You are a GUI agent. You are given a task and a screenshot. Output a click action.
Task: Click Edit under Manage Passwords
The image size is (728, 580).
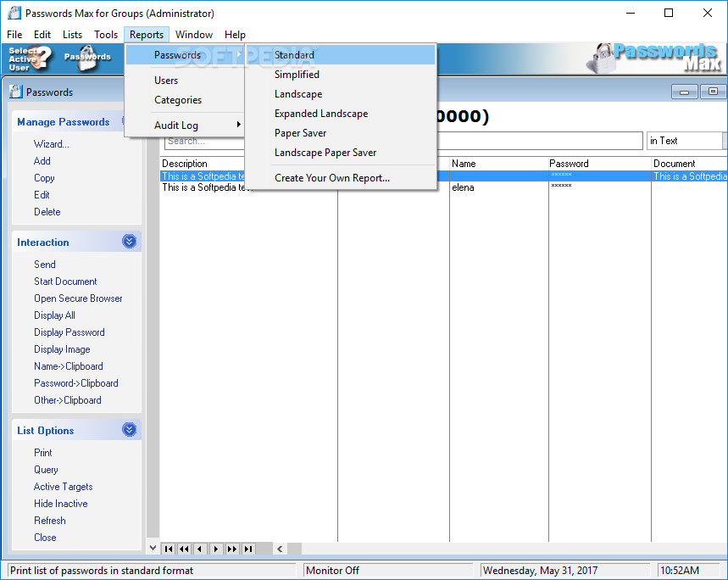click(42, 195)
